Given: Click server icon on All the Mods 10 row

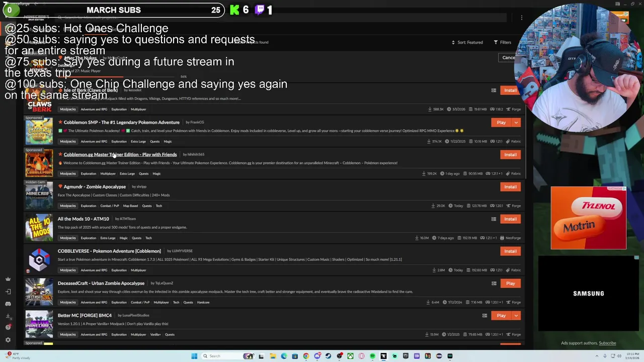Looking at the screenshot, I should pyautogui.click(x=494, y=219).
